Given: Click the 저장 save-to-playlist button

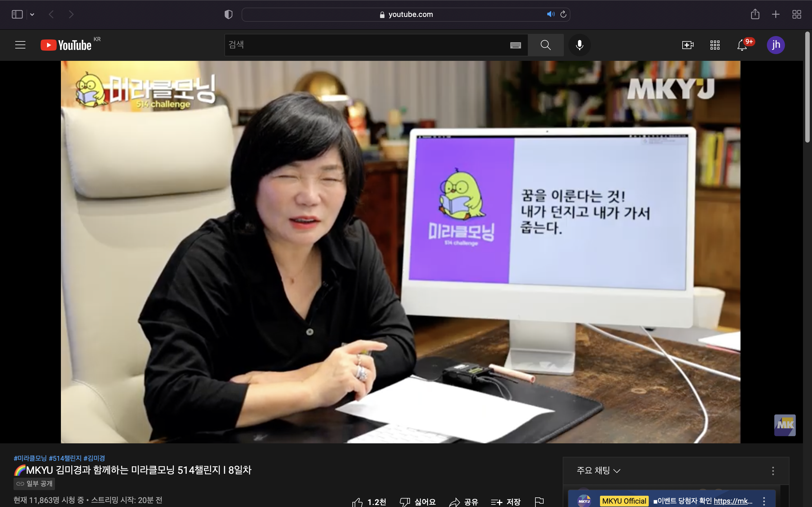Looking at the screenshot, I should point(505,502).
